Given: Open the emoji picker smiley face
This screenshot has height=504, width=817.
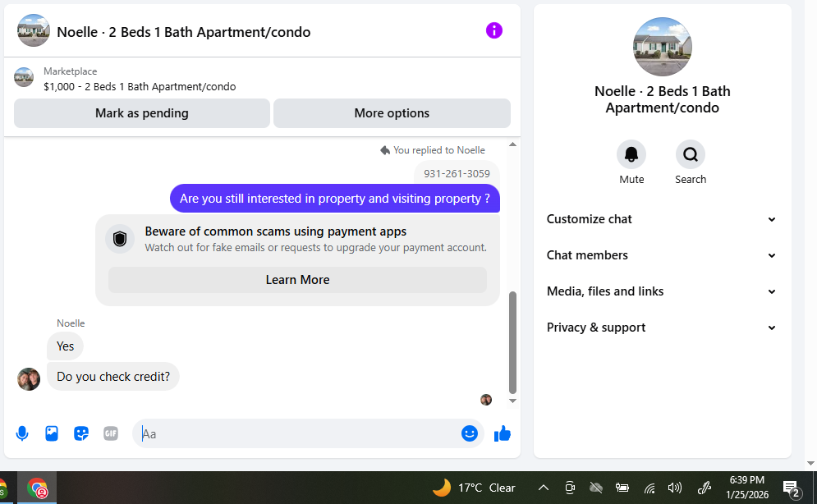Looking at the screenshot, I should [x=470, y=433].
